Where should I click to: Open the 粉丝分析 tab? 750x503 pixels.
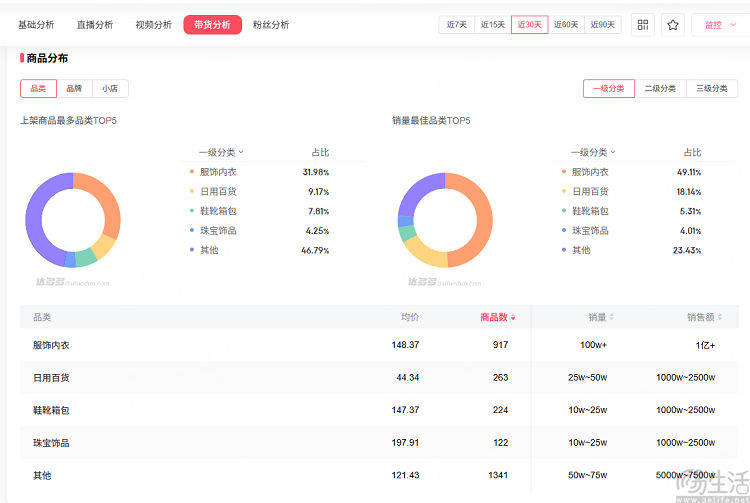(271, 25)
